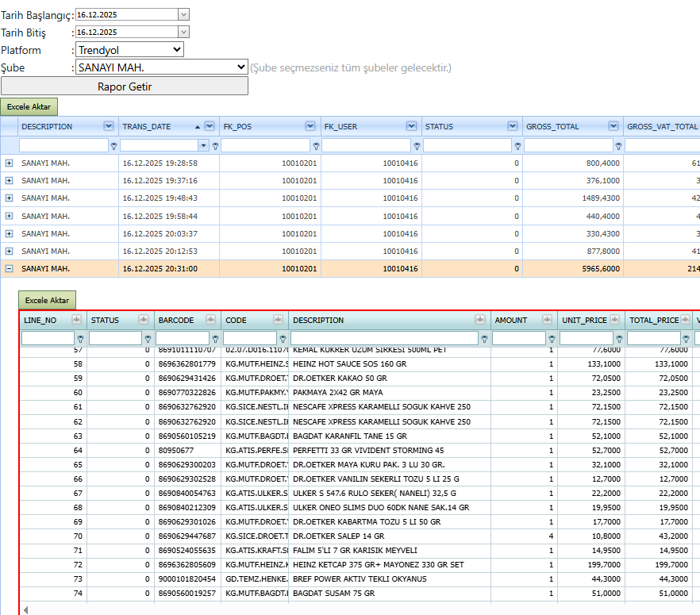Click filter icon under DESCRIPTION column
Screen dimensions: 700x615
(113, 146)
